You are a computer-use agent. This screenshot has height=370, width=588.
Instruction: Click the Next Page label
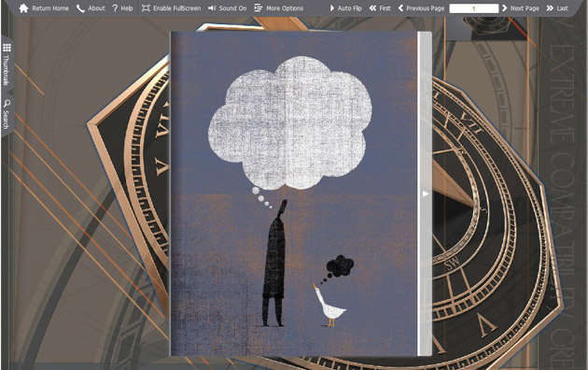click(525, 8)
